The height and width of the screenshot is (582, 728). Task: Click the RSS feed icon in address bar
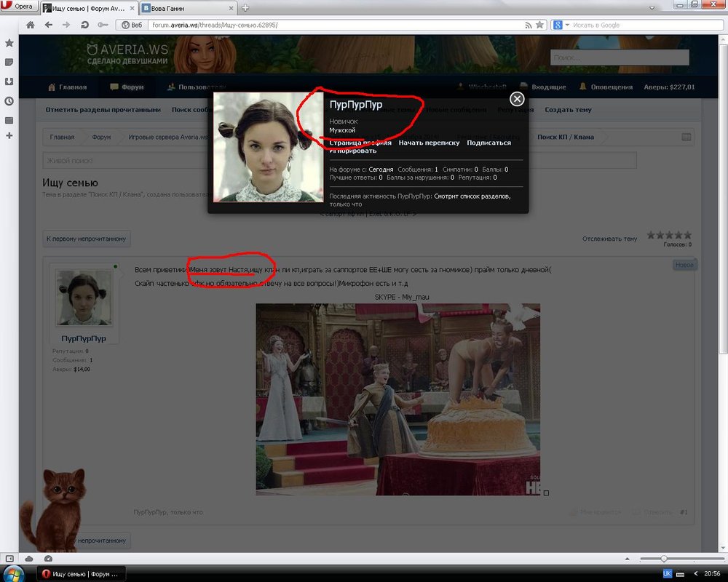click(529, 25)
